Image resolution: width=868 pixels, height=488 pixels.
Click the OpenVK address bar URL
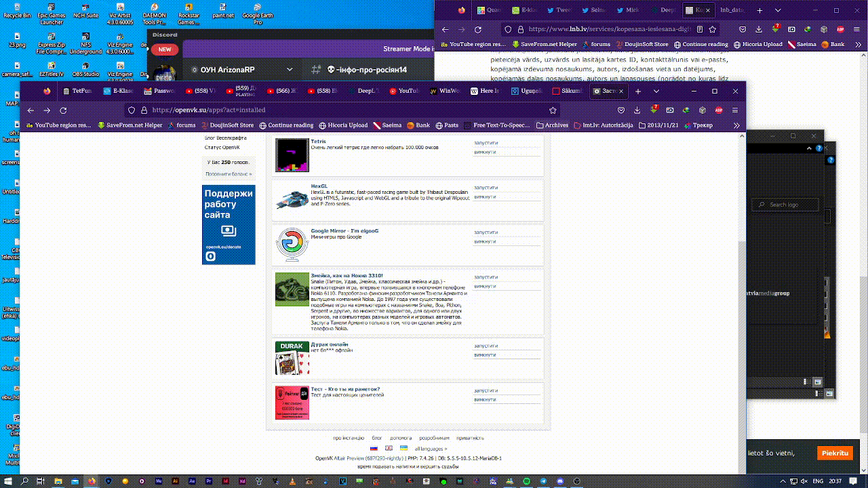click(x=209, y=110)
